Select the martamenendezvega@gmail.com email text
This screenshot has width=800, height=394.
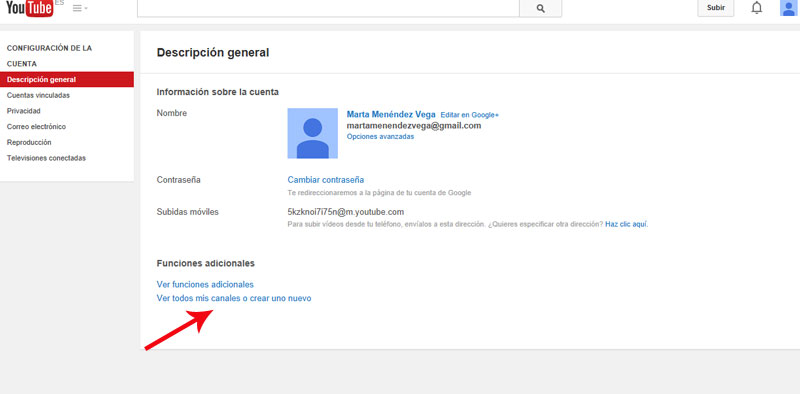point(414,126)
